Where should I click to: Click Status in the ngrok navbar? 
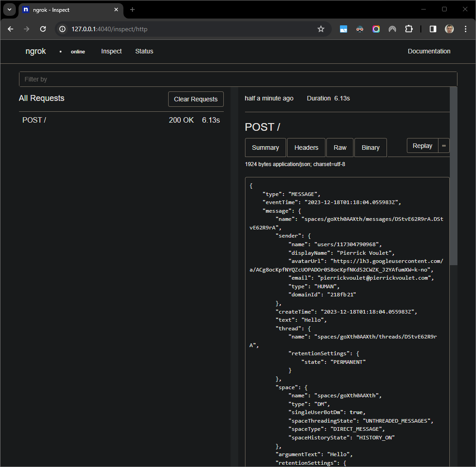pos(144,51)
